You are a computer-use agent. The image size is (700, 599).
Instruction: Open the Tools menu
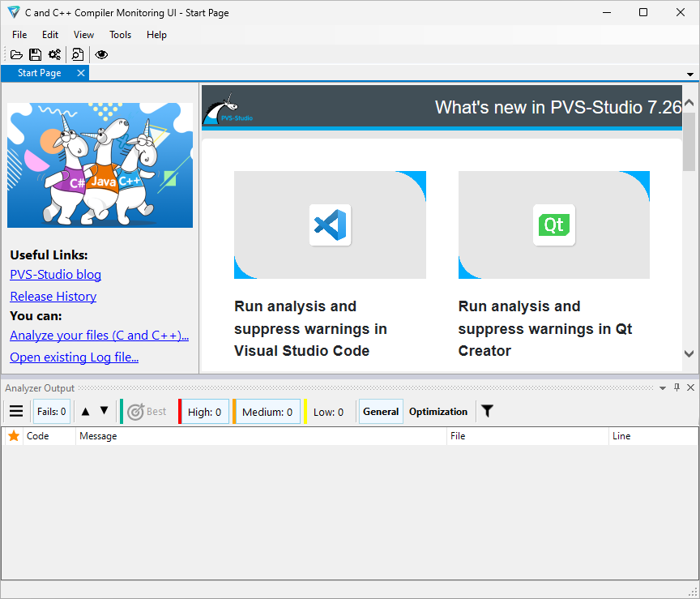coord(120,35)
